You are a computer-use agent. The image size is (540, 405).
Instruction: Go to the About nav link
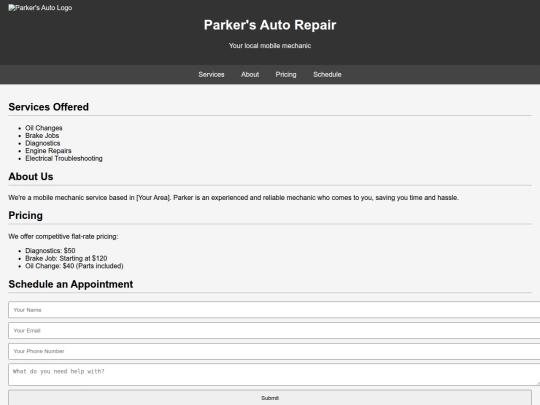point(250,74)
